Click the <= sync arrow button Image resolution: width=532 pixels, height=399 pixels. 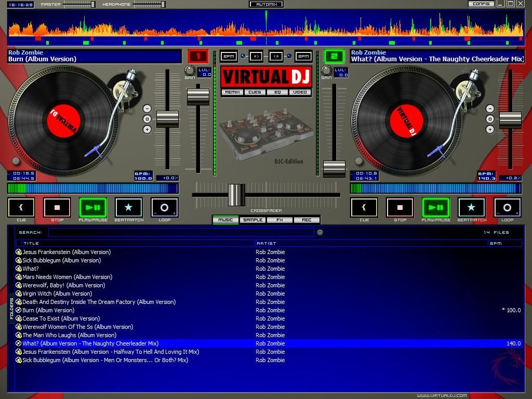click(276, 56)
